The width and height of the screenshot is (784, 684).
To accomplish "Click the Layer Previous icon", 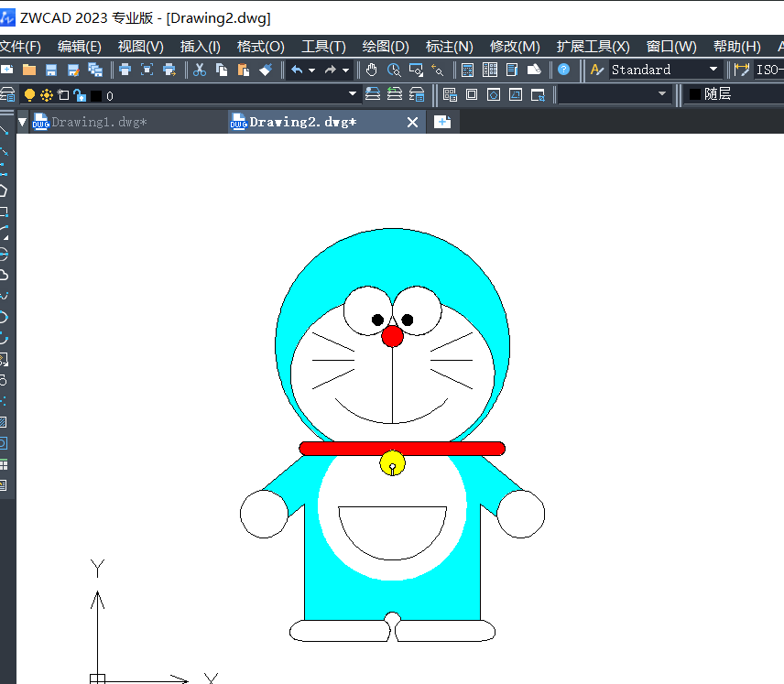I will point(395,94).
